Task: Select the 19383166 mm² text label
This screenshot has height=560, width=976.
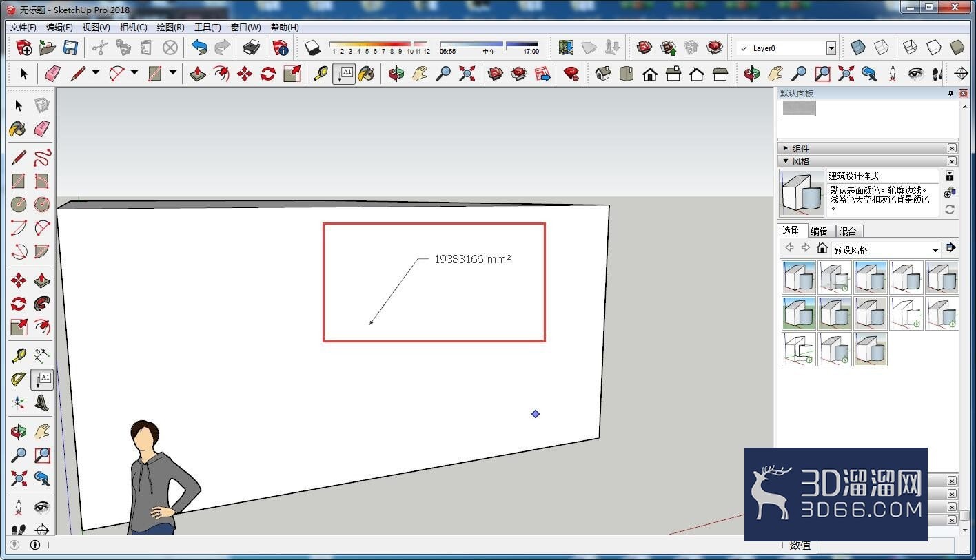Action: (473, 260)
